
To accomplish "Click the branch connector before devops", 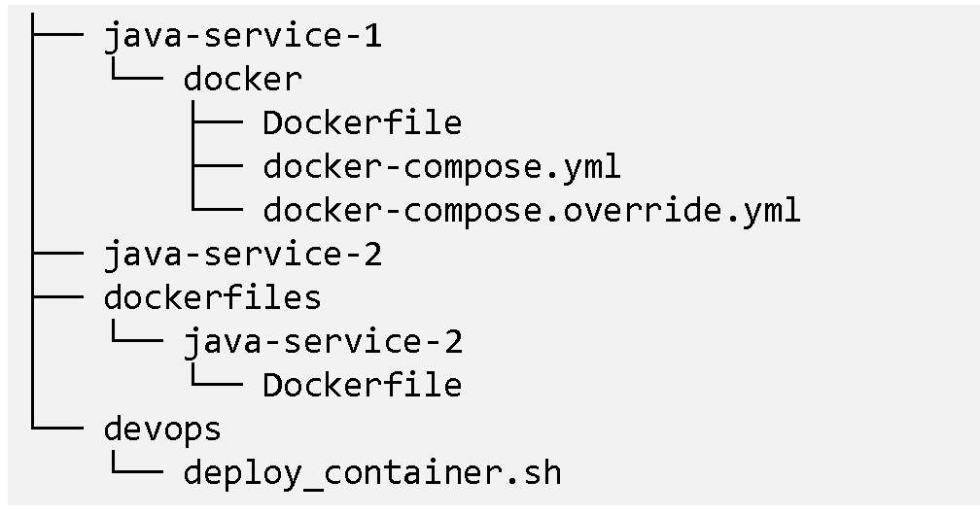I will tap(56, 427).
